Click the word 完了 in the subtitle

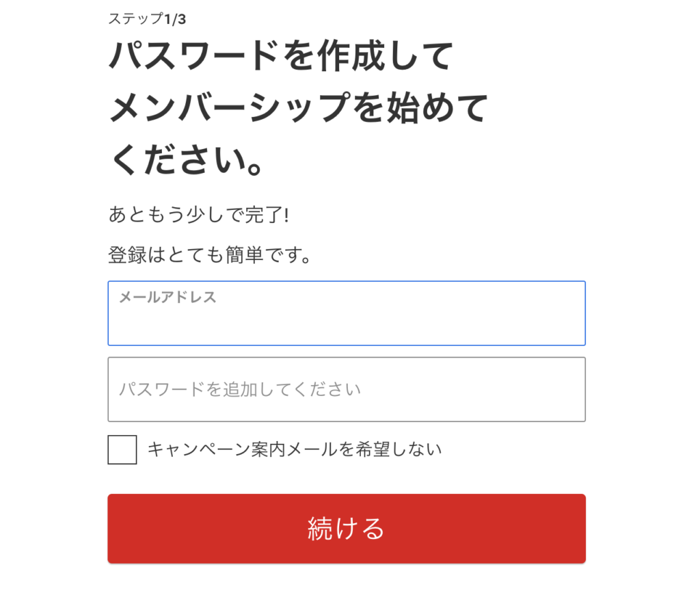[x=263, y=215]
